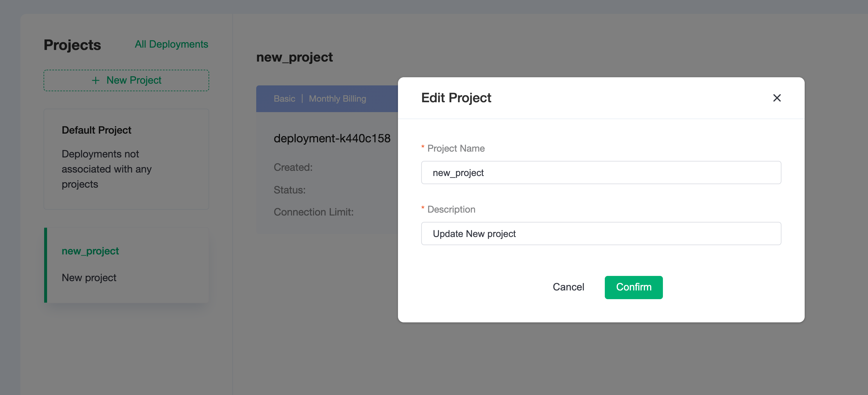The height and width of the screenshot is (395, 868).
Task: Click the Monthly Billing label
Action: (x=337, y=99)
